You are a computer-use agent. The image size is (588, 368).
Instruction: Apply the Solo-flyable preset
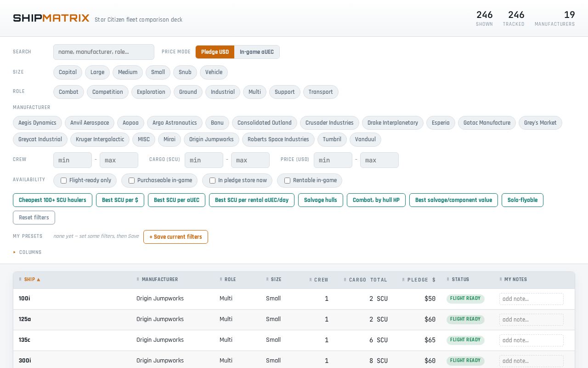pos(522,200)
